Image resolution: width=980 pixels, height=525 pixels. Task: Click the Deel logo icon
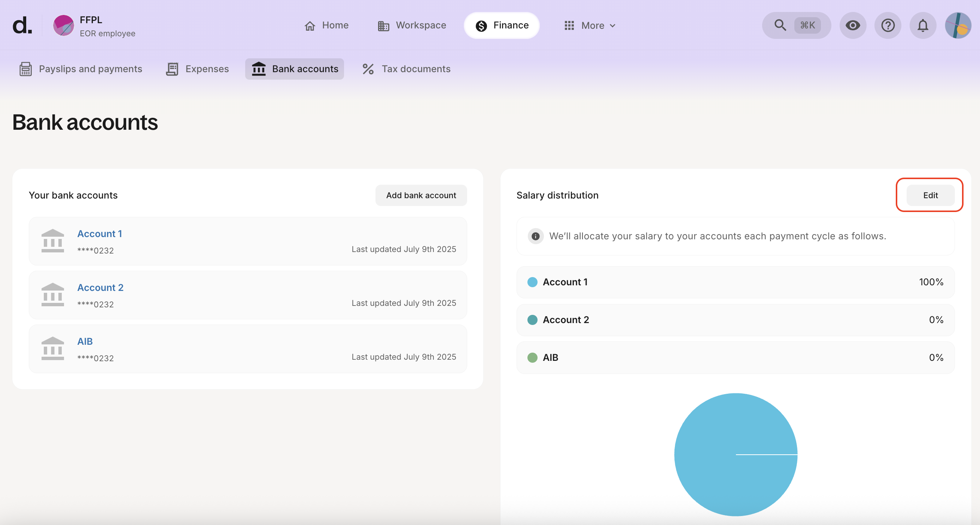coord(22,25)
